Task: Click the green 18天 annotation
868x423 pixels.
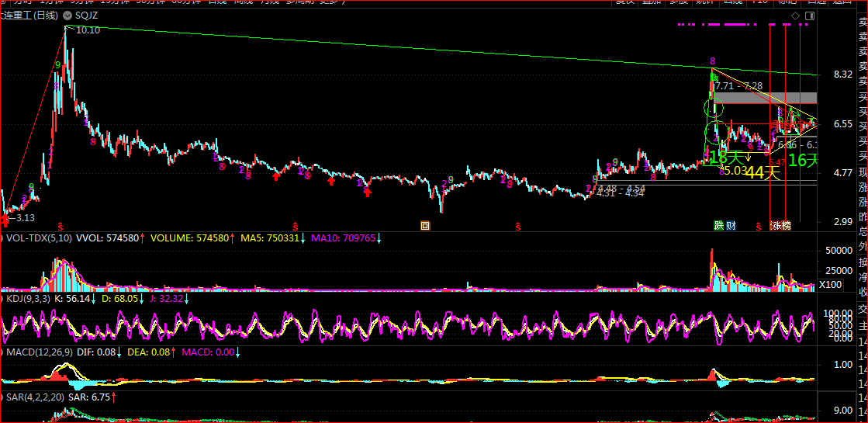Action: coord(725,157)
